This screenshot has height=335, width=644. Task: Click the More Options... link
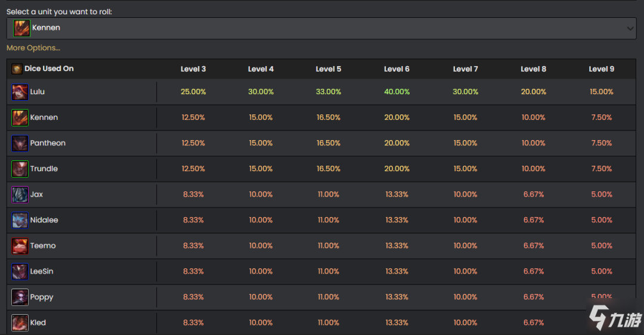tap(33, 48)
